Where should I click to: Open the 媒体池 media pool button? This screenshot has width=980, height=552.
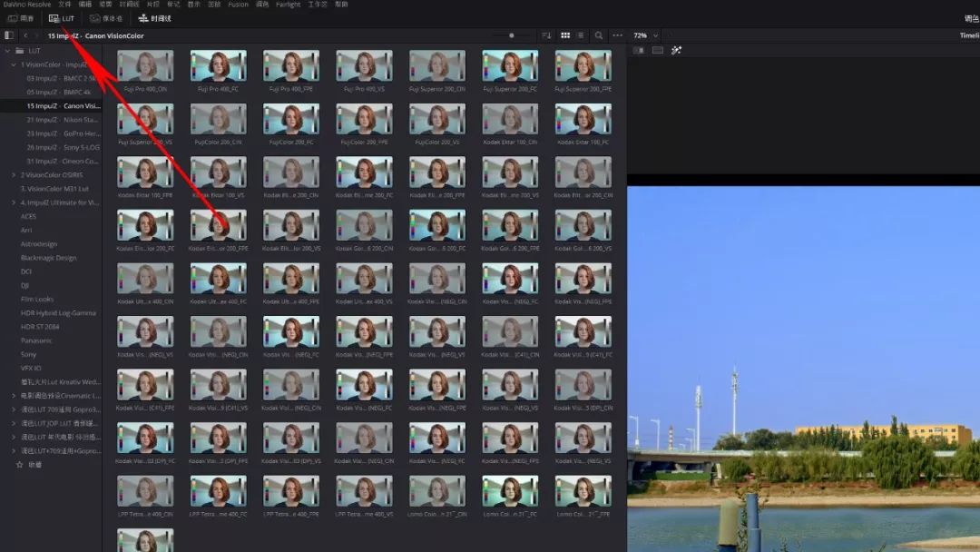click(x=106, y=19)
